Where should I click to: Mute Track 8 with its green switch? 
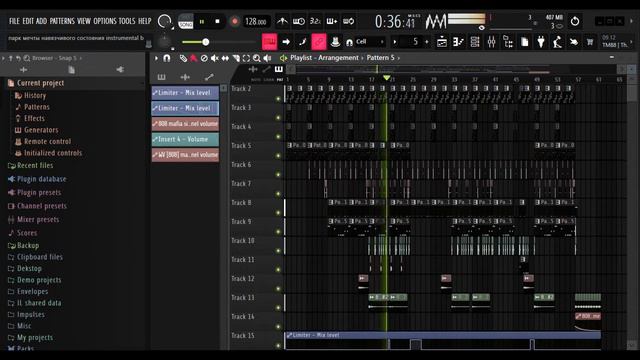coord(278,213)
